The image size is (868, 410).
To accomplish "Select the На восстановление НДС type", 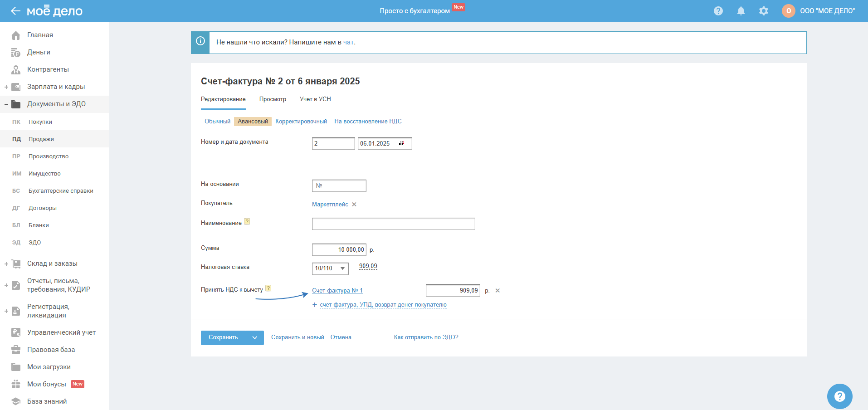I will (x=368, y=122).
